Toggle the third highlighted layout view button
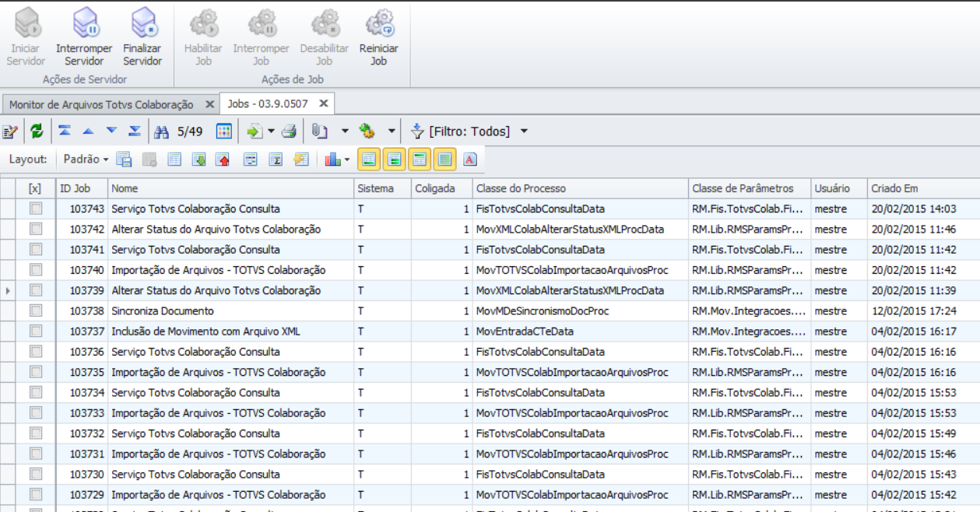This screenshot has height=512, width=980. tap(420, 160)
